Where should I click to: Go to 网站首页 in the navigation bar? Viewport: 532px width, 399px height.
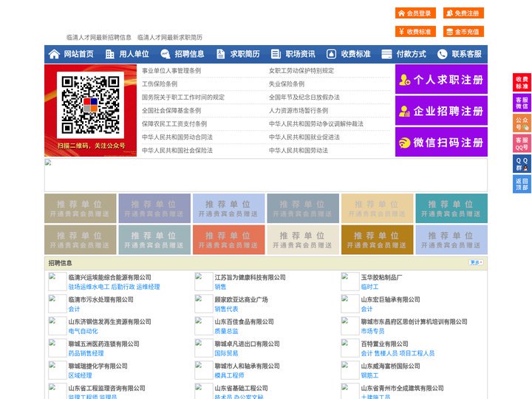[79, 54]
